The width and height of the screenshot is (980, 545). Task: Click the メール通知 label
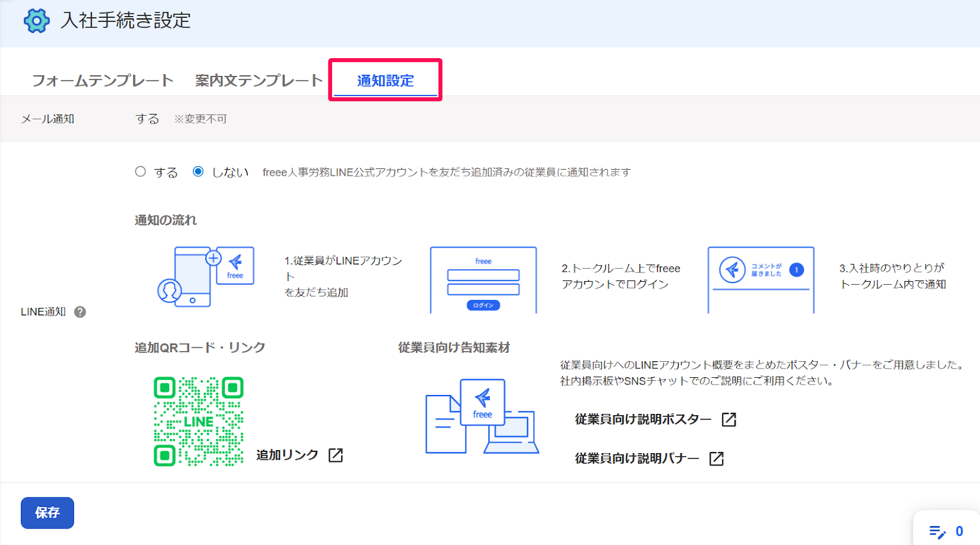[48, 119]
